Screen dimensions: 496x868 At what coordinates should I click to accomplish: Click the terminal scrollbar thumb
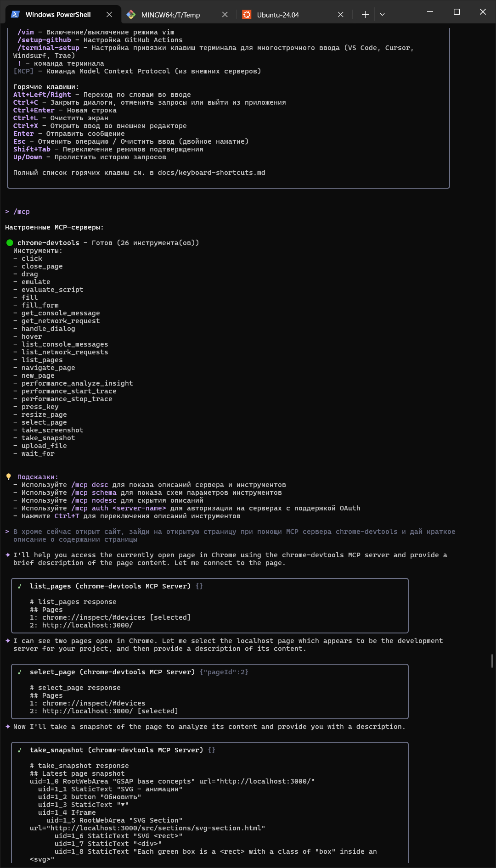click(x=492, y=661)
